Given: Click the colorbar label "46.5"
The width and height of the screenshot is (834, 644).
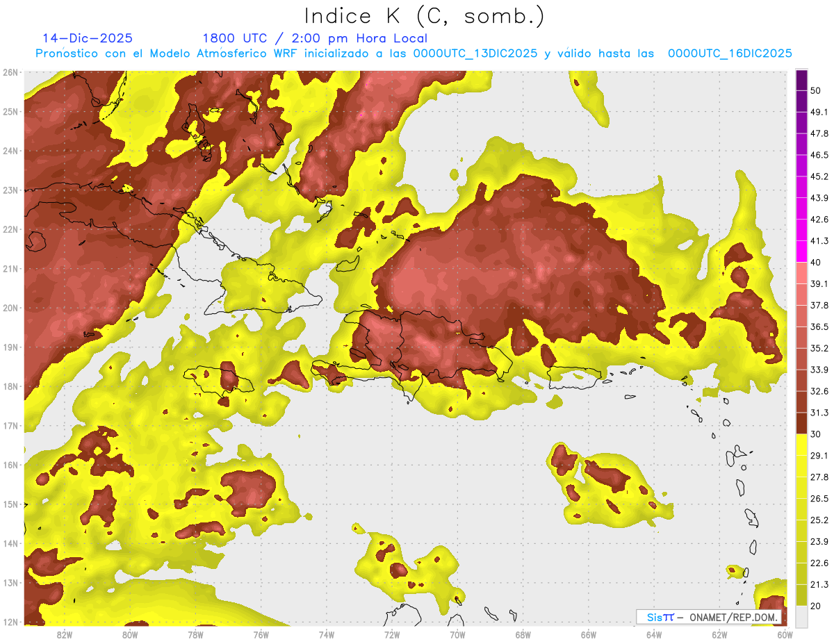Looking at the screenshot, I should pos(819,155).
